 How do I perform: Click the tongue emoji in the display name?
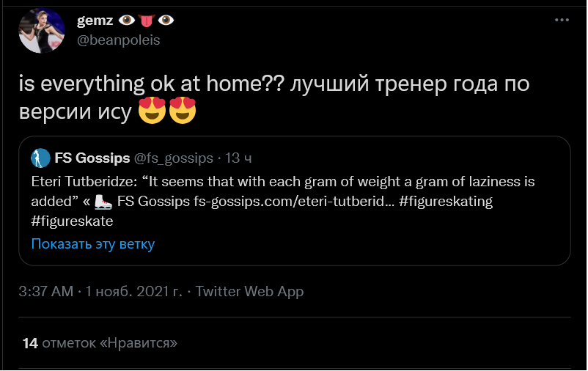tap(145, 21)
